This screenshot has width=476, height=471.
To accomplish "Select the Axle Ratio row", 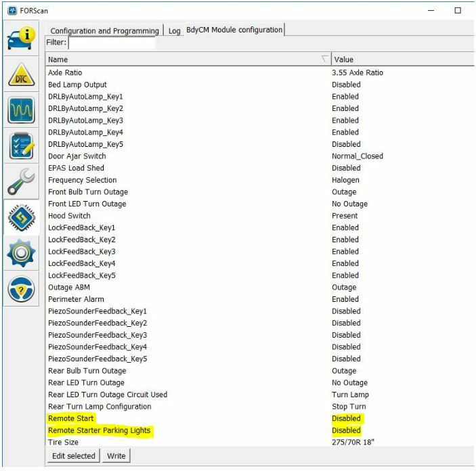I will 260,72.
